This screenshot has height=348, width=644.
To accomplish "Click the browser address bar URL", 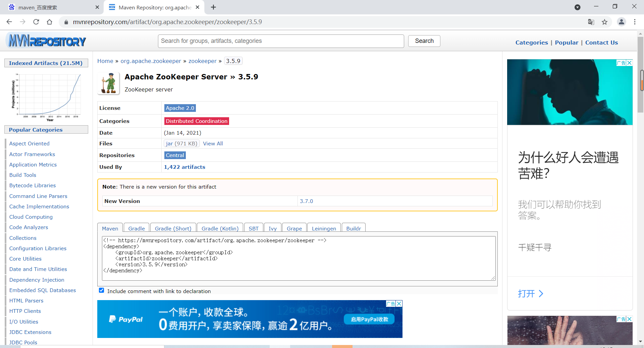I will tap(167, 22).
